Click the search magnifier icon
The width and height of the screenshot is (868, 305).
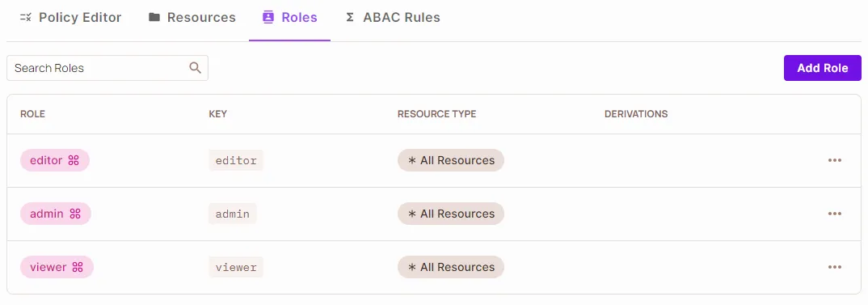(195, 68)
